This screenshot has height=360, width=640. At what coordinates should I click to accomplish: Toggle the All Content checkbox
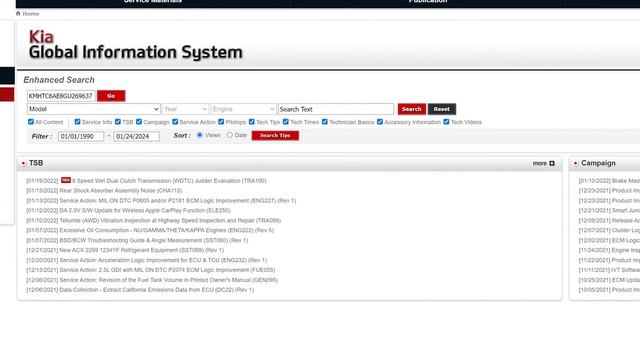click(31, 122)
